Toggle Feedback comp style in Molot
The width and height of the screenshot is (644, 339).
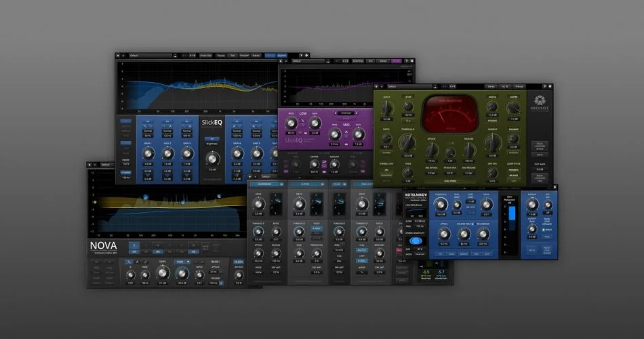513,169
